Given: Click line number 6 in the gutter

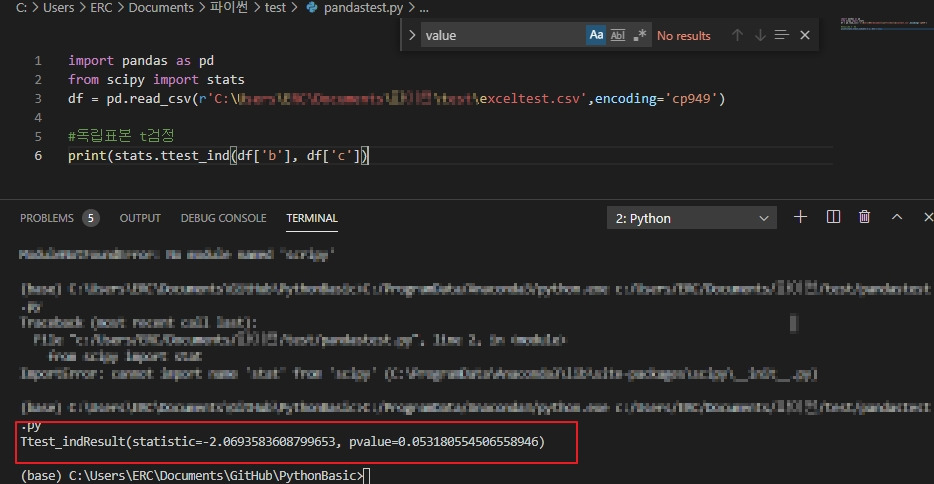Looking at the screenshot, I should (x=38, y=155).
